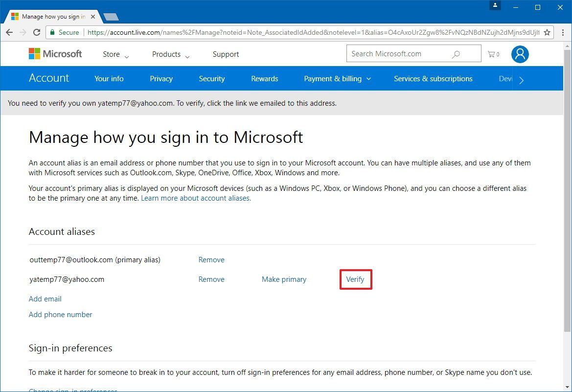This screenshot has width=572, height=392.
Task: Click the browser forward arrow
Action: [x=23, y=32]
